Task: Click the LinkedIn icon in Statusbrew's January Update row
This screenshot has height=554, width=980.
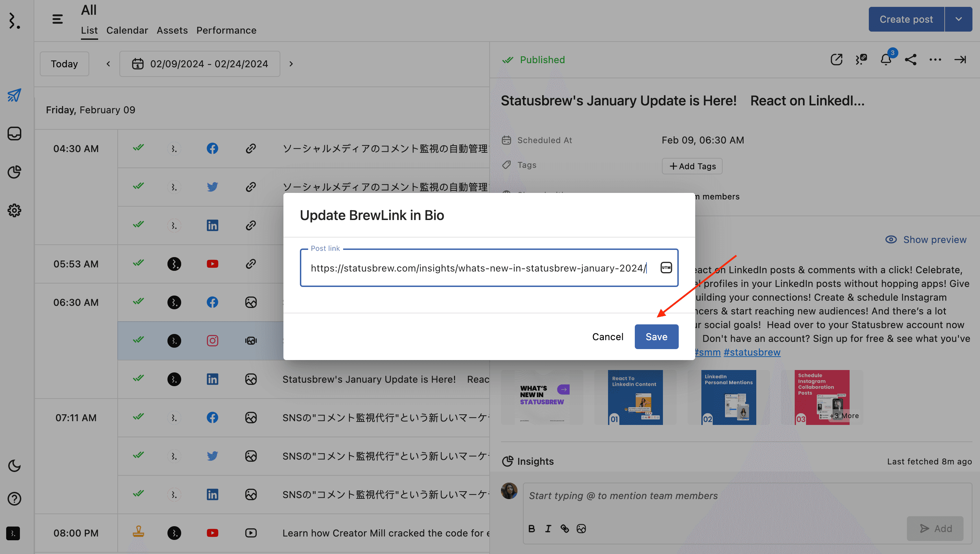Action: pyautogui.click(x=212, y=379)
